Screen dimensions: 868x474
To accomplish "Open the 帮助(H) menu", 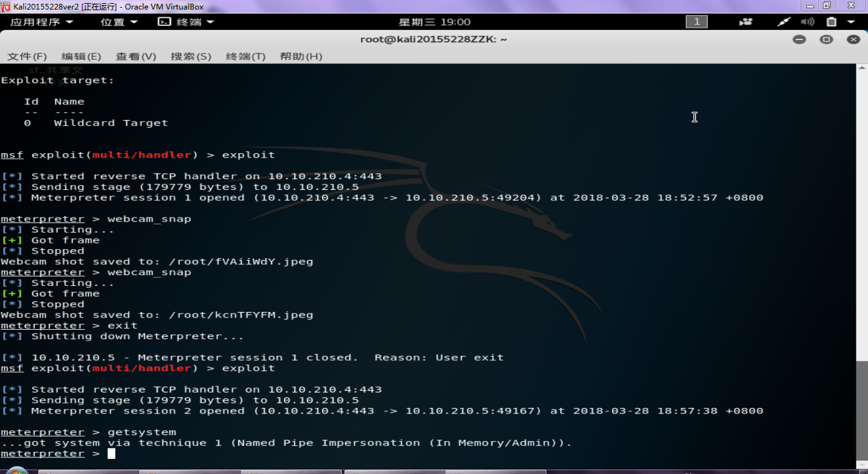I will click(x=301, y=56).
